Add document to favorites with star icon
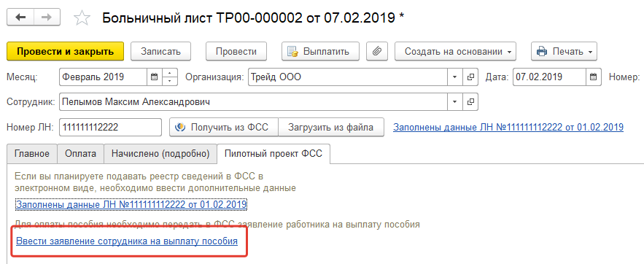The height and width of the screenshot is (264, 644). tap(82, 18)
